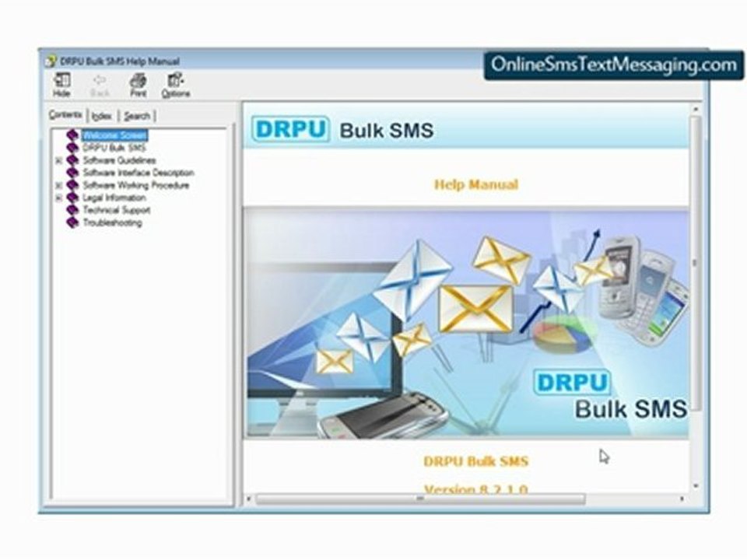Open Software Working Procedure topic
Image resolution: width=747 pixels, height=560 pixels.
pos(135,185)
